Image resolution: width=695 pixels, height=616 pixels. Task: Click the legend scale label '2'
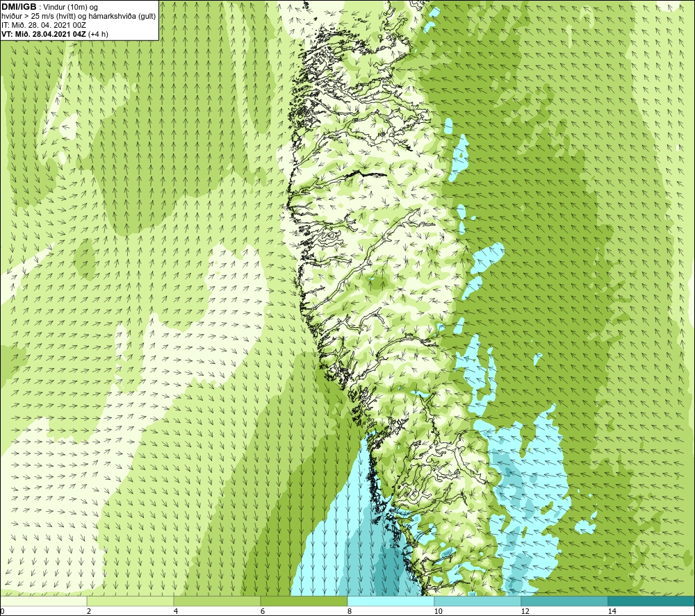point(89,611)
